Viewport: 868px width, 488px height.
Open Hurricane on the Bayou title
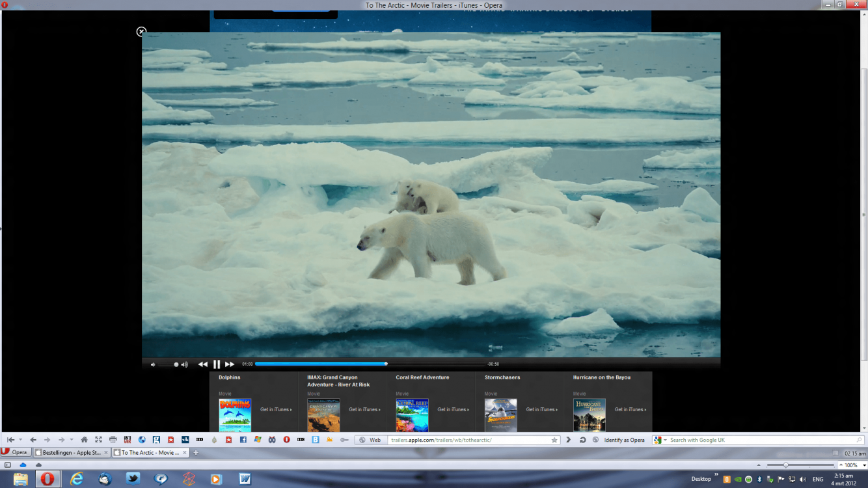(602, 377)
